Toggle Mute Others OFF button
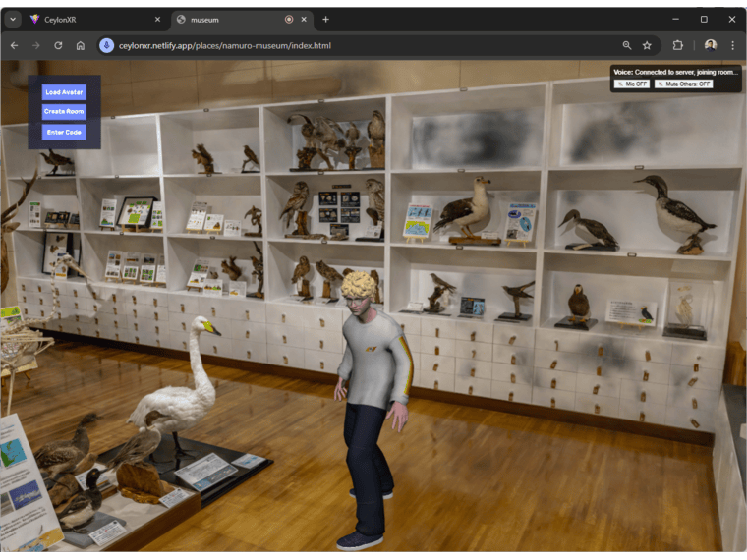Image resolution: width=747 pixels, height=560 pixels. [x=683, y=84]
